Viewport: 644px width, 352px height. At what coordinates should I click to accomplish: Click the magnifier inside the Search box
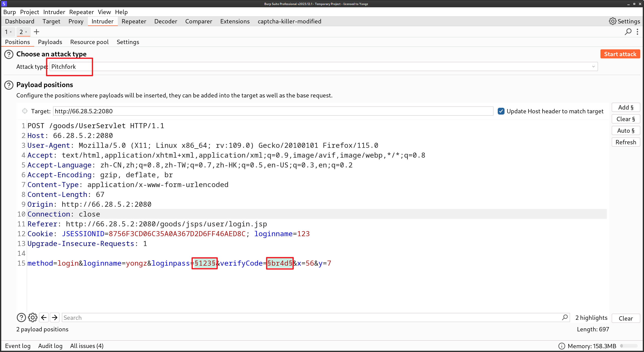[565, 317]
